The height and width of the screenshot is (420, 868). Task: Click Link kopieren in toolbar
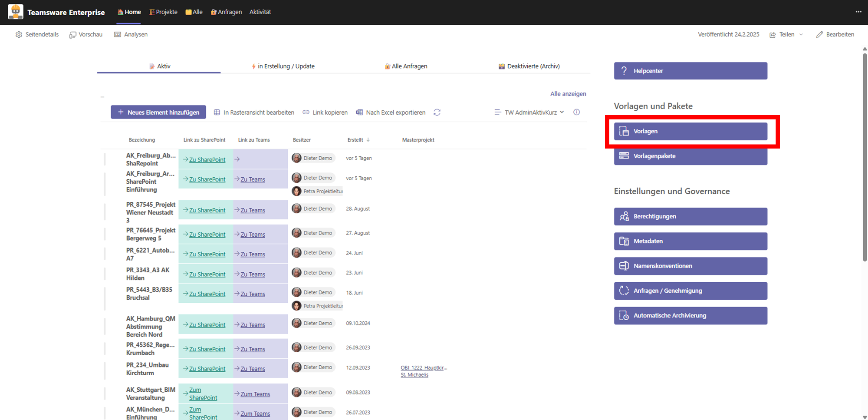point(325,112)
